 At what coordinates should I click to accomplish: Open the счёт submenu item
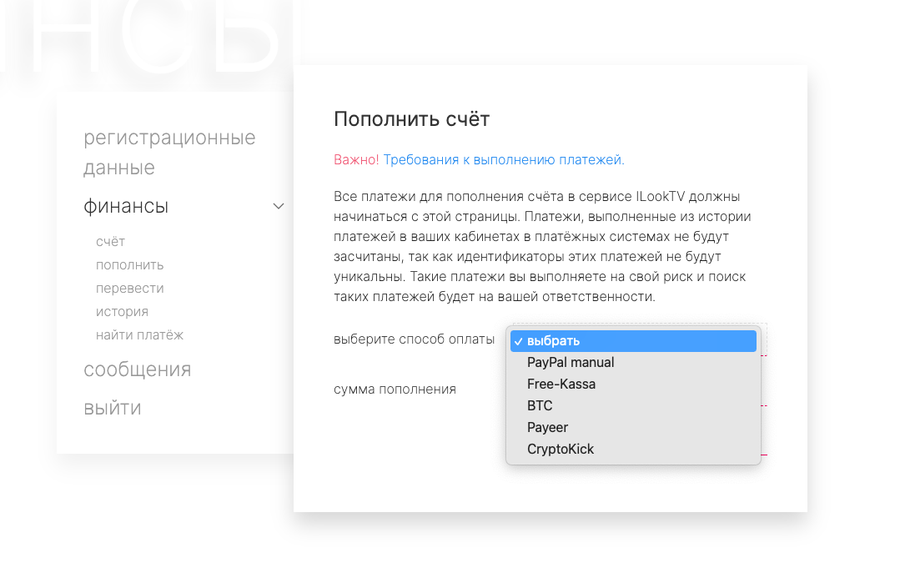(110, 242)
